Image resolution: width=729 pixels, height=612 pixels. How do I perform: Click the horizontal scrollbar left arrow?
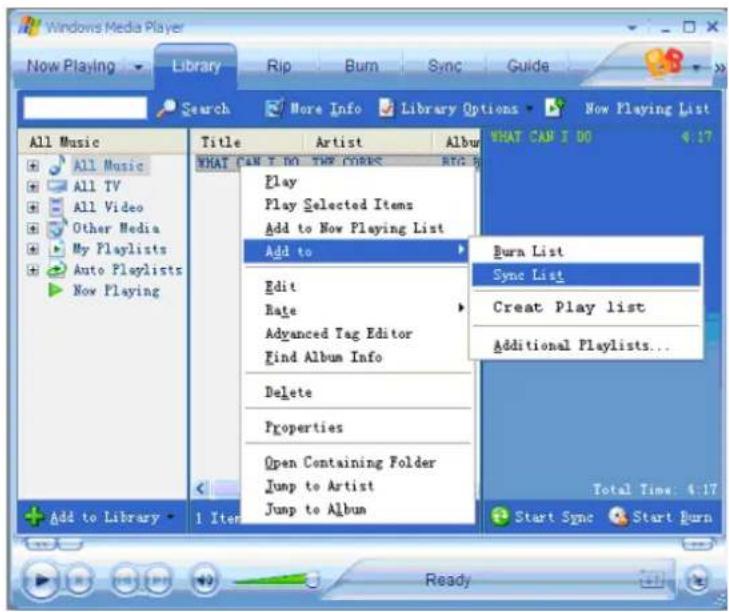[x=201, y=488]
